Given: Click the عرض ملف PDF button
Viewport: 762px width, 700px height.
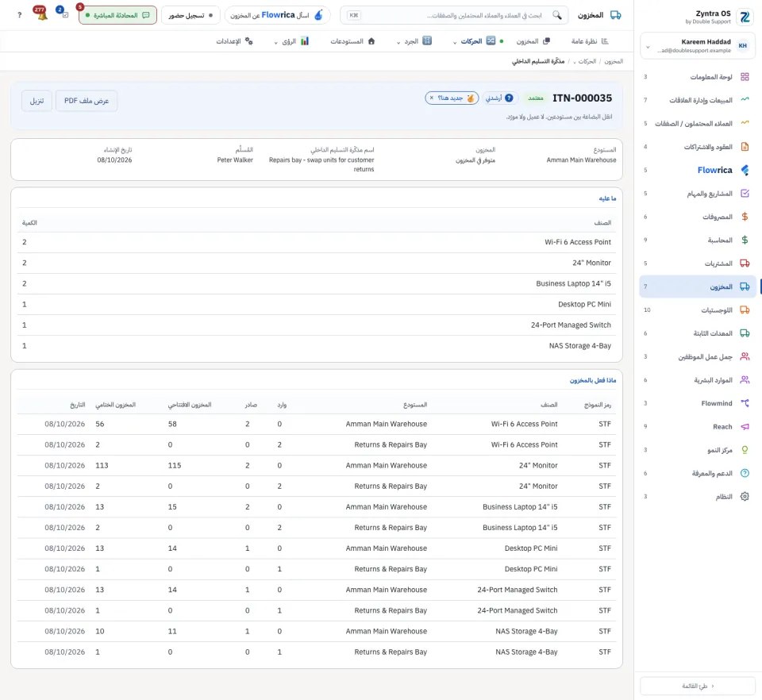Looking at the screenshot, I should [87, 101].
